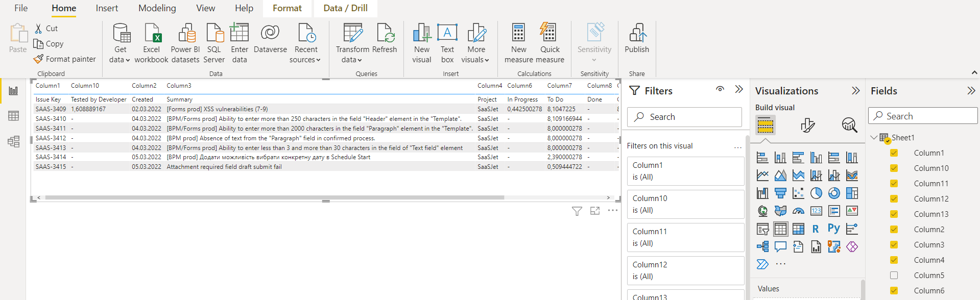
Task: Insert a Text box
Action: point(447,43)
